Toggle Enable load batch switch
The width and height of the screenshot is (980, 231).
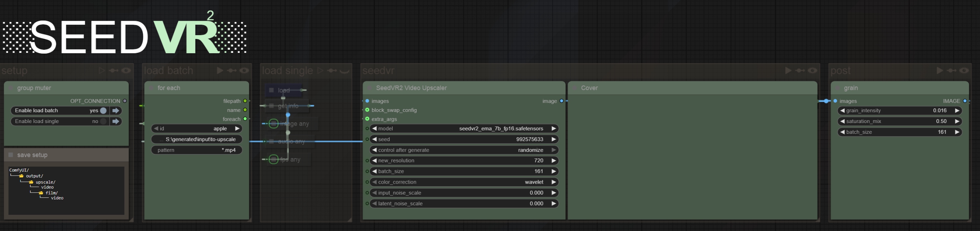pyautogui.click(x=103, y=111)
